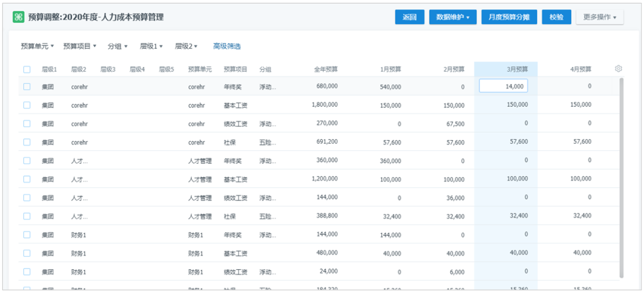Image resolution: width=644 pixels, height=293 pixels.
Task: Check the 人才管理 年终奖 row checkbox
Action: tap(27, 161)
